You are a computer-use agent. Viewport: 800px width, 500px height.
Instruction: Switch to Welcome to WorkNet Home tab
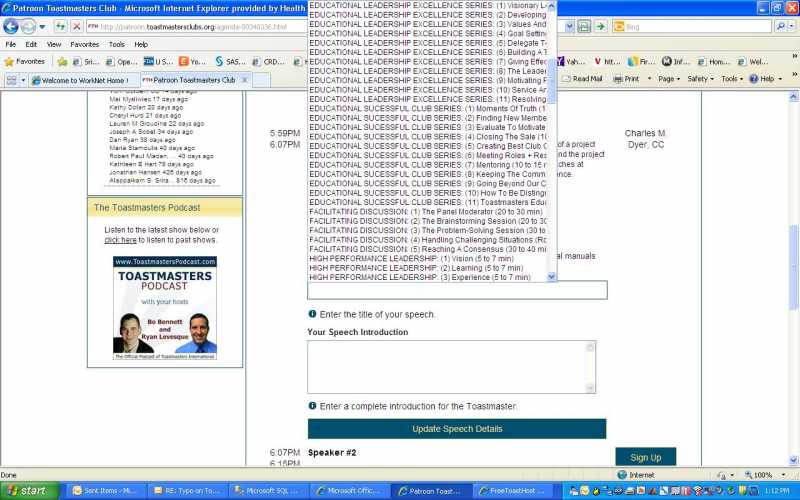coord(83,80)
